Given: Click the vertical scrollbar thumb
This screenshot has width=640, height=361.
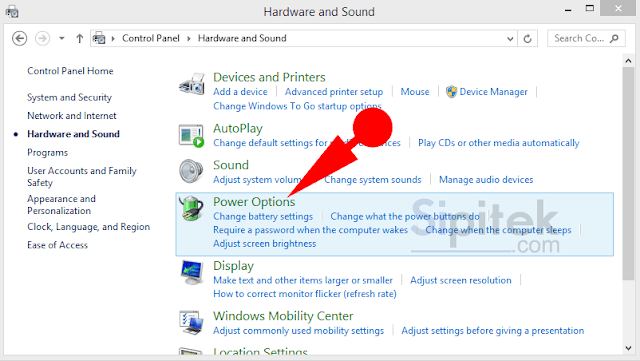Looking at the screenshot, I should pos(628,174).
